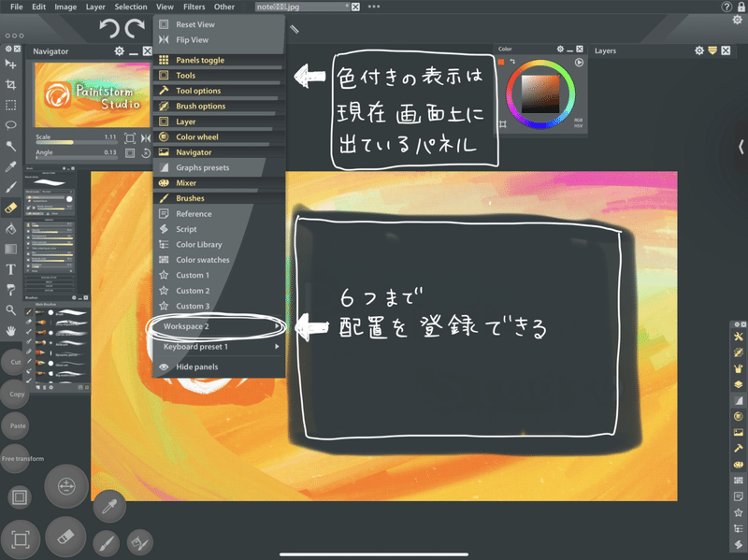
Task: Switch the color mode to RGB
Action: click(578, 120)
